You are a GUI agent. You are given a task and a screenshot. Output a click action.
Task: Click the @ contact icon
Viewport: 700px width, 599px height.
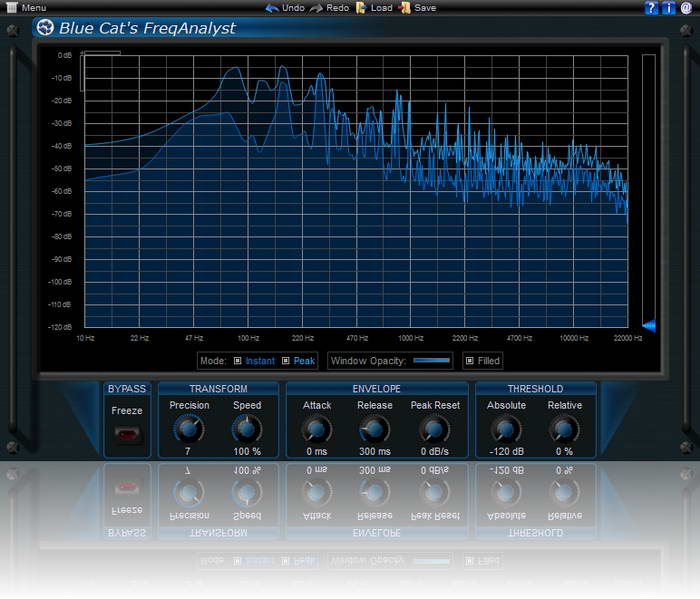click(686, 8)
